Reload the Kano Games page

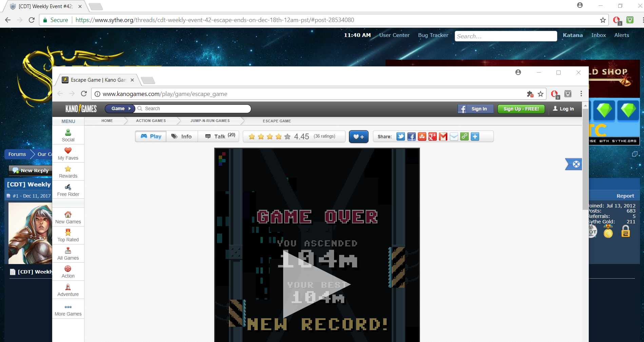[84, 94]
